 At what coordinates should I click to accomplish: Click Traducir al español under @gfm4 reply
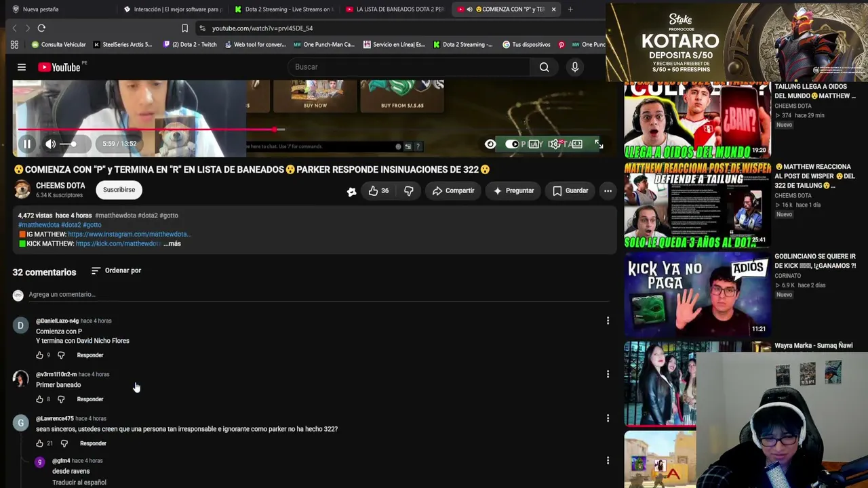pos(79,483)
